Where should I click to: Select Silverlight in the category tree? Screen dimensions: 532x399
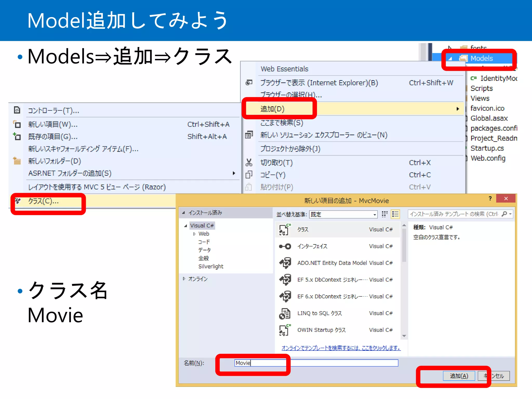tap(211, 266)
